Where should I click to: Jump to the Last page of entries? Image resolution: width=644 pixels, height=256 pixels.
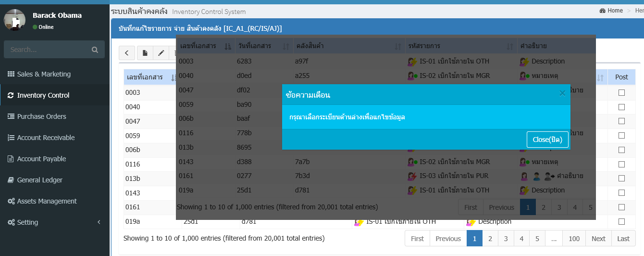[623, 239]
